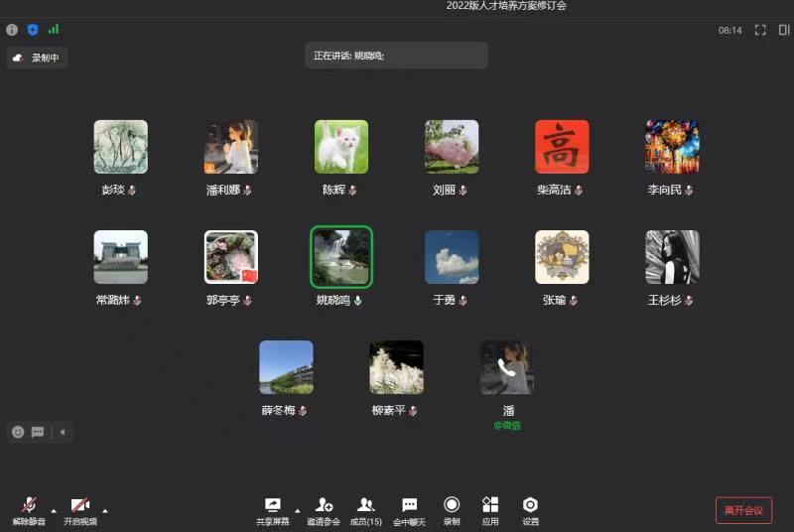Viewport: 794px width, 532px height.
Task: Click the emoji reaction smiley icon
Action: (18, 432)
